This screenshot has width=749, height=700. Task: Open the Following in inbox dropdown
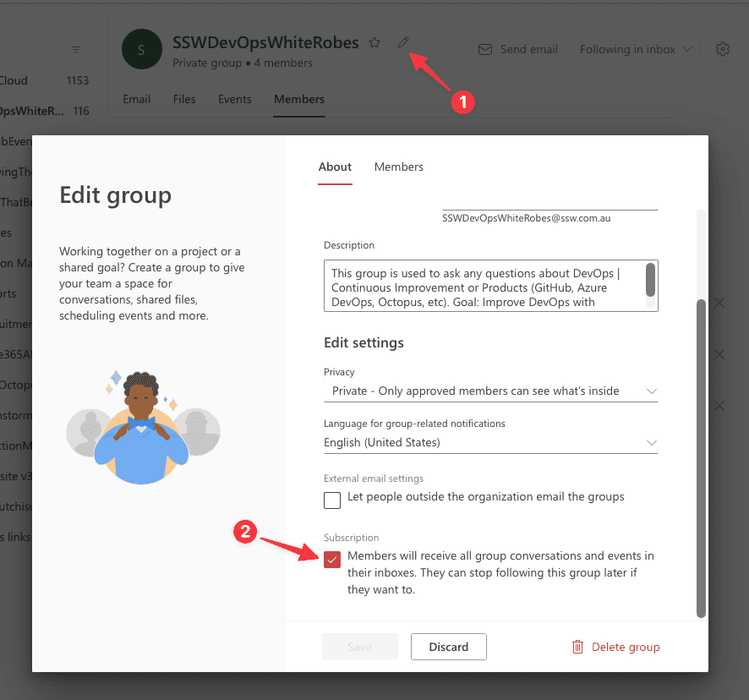(x=636, y=50)
